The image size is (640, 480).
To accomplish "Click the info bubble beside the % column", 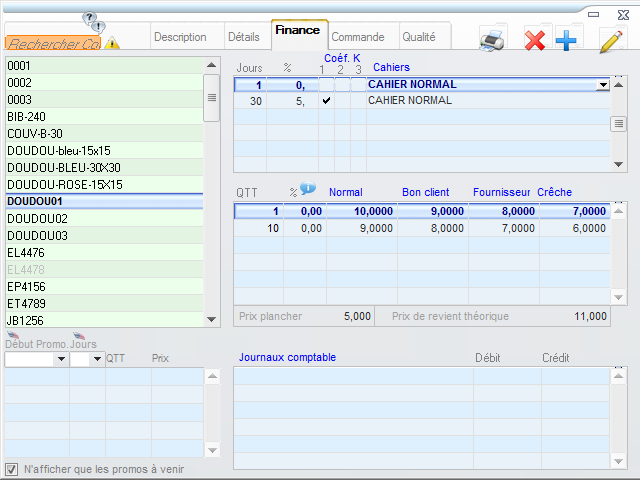I will [x=308, y=189].
